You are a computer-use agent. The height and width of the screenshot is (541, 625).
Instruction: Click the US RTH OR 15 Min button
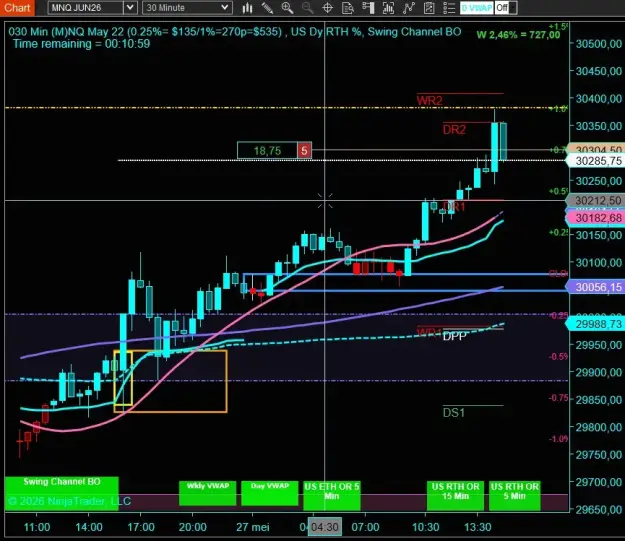click(456, 496)
